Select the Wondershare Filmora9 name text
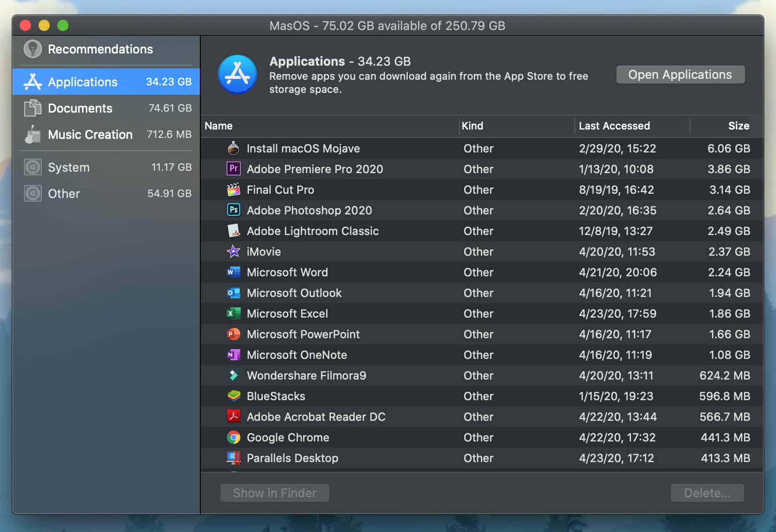This screenshot has height=532, width=776. tap(306, 375)
